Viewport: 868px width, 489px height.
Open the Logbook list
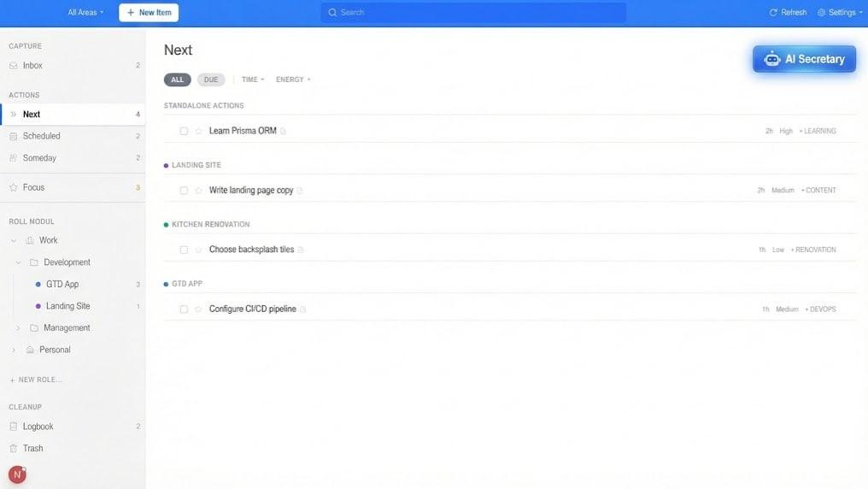pos(73,427)
